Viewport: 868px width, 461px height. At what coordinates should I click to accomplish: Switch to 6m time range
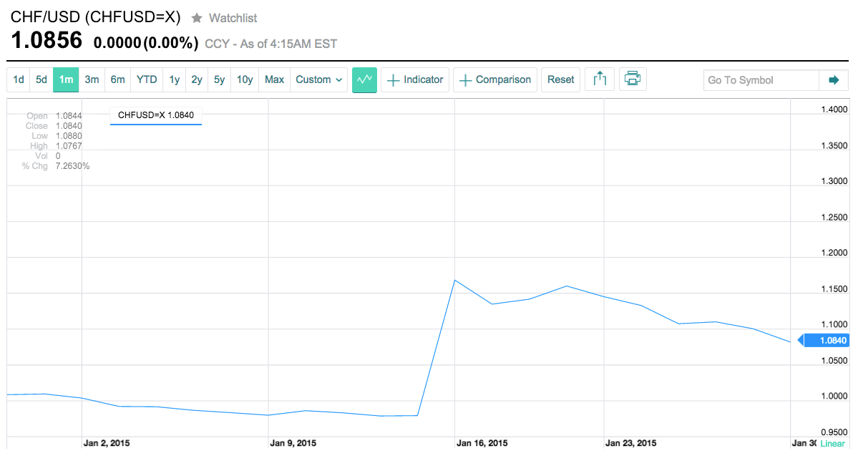(117, 79)
